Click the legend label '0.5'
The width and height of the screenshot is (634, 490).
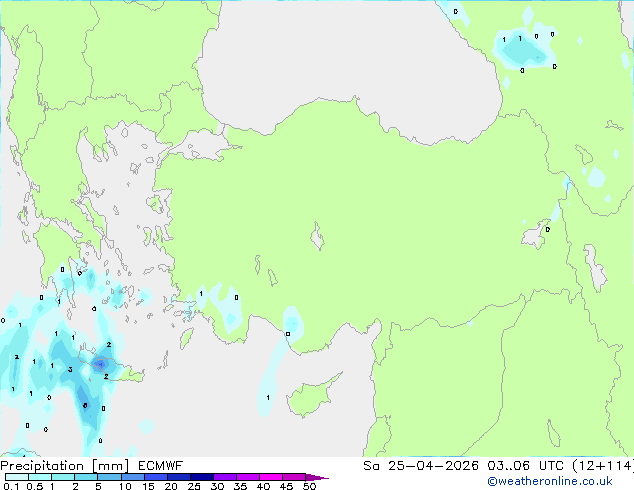coord(34,486)
